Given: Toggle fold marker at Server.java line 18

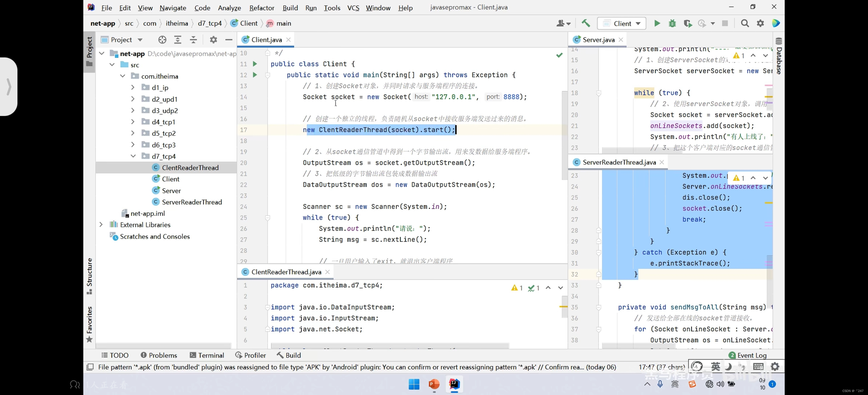Looking at the screenshot, I should (x=599, y=93).
